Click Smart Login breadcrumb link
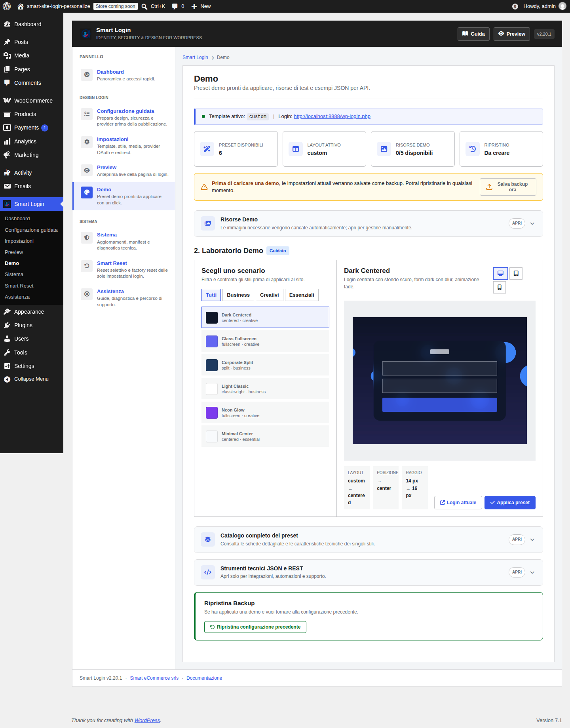The image size is (570, 728). 195,57
